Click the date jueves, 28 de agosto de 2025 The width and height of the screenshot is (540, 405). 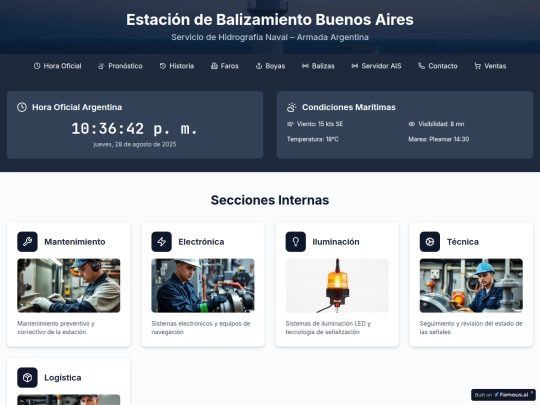coord(135,144)
